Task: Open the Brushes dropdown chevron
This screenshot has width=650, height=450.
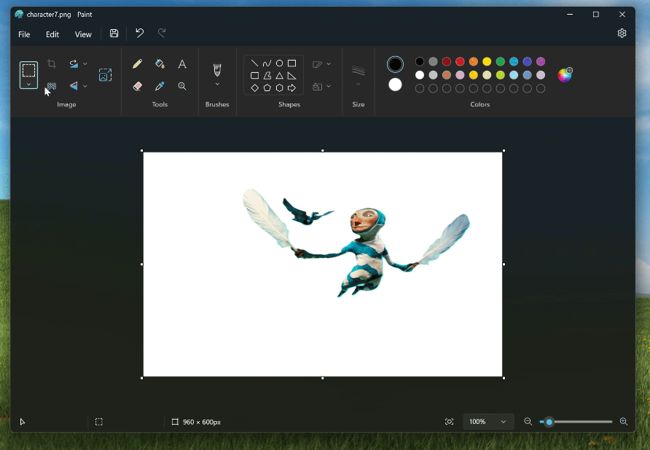Action: click(217, 84)
